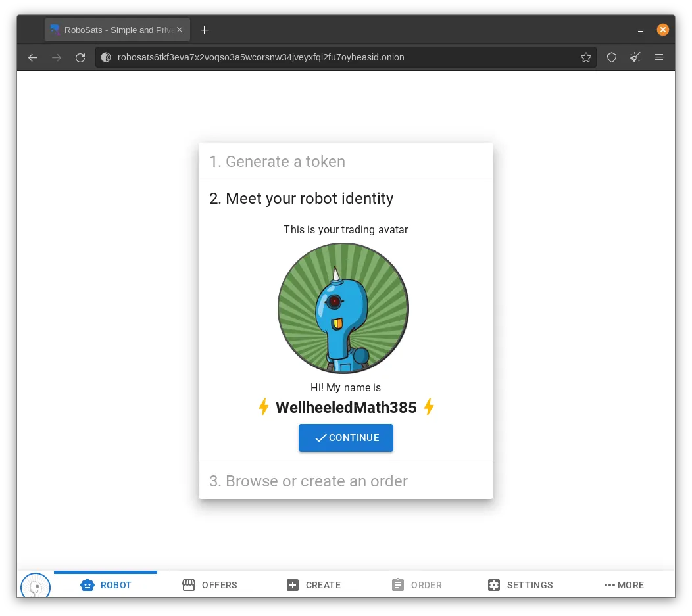Screen dimensions: 692x616
Task: Click the address bar URL field
Action: coord(346,57)
